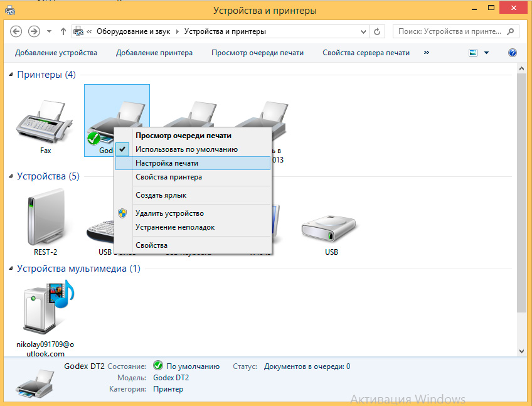This screenshot has height=406, width=532.
Task: Click the Model value 'Godex DT2' in details pane
Action: tap(171, 378)
